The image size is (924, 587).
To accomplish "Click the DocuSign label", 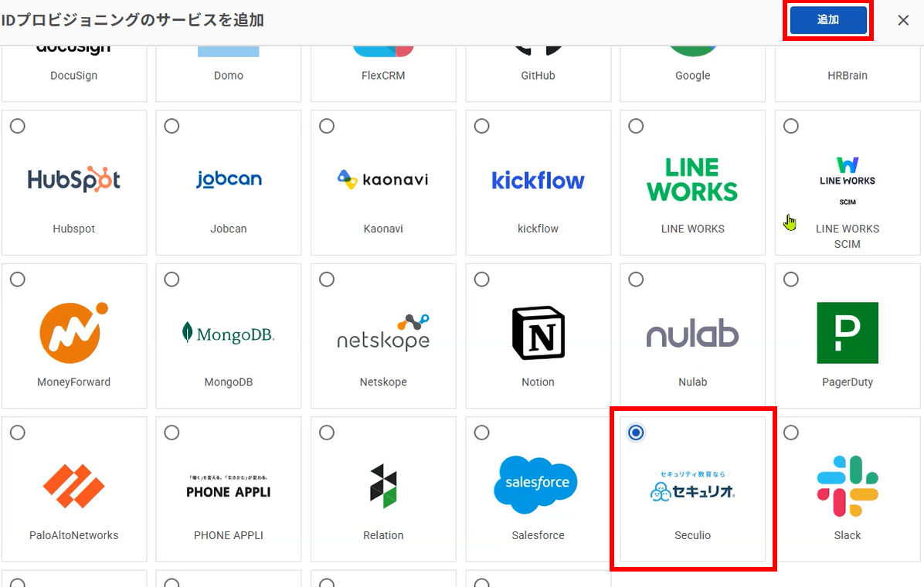I will [73, 76].
